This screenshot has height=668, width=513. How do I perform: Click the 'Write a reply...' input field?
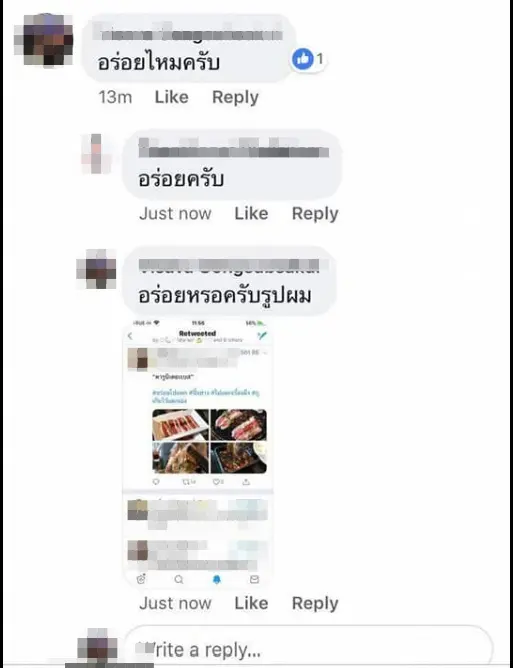tap(308, 647)
